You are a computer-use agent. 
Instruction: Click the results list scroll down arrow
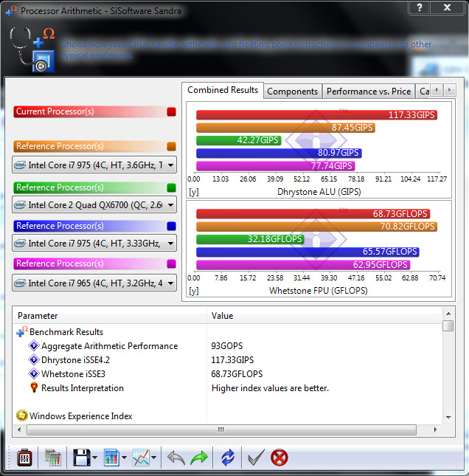point(448,418)
